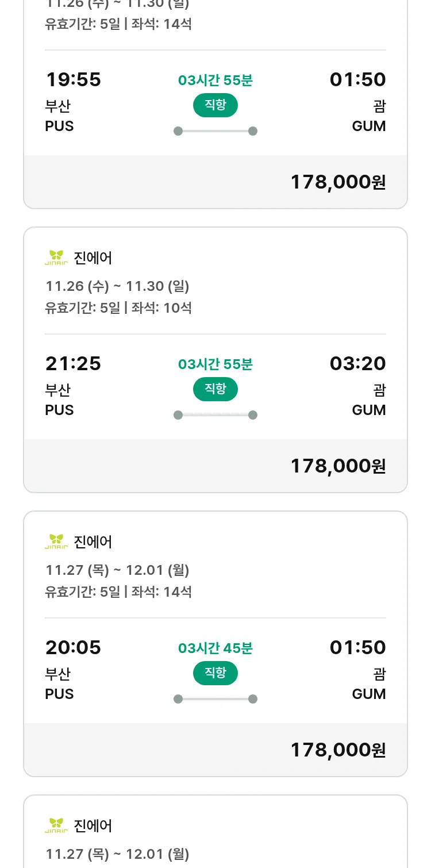Tap the 직항 badge on the 20:05 flight
The width and height of the screenshot is (431, 868).
[215, 673]
